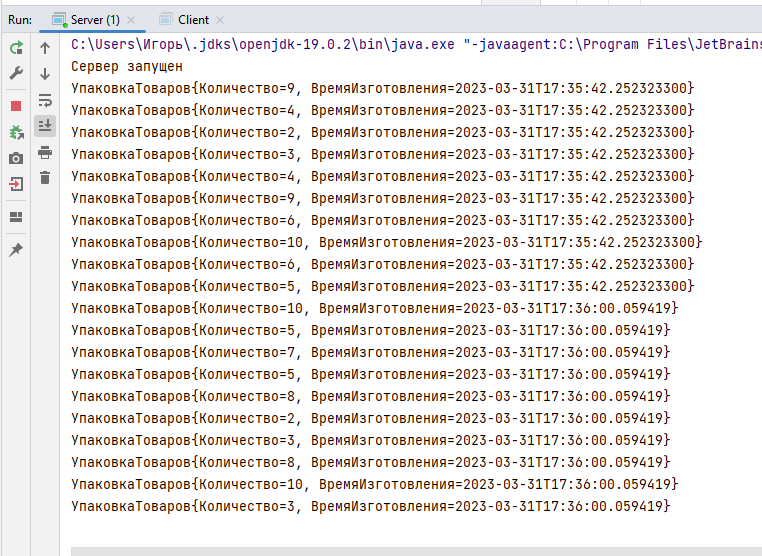Go down the stack trace arrow
The width and height of the screenshot is (762, 556).
(x=45, y=74)
